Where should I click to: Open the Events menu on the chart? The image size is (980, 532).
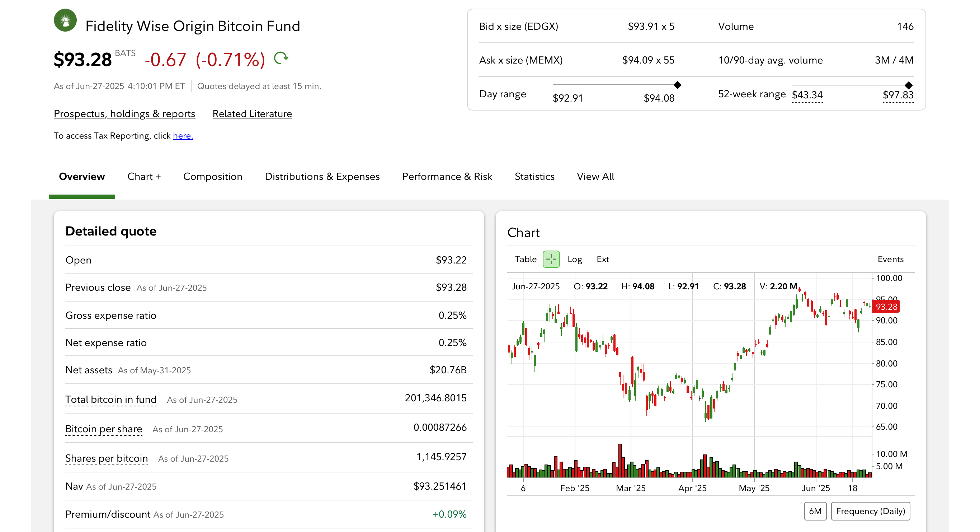(890, 259)
